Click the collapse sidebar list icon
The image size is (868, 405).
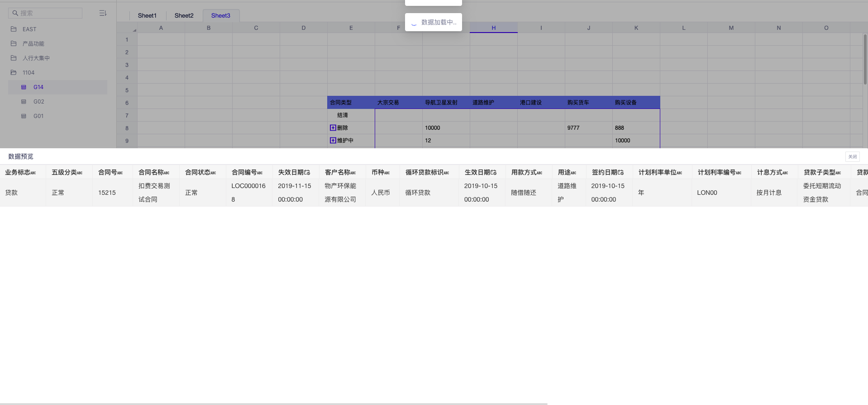pos(103,13)
